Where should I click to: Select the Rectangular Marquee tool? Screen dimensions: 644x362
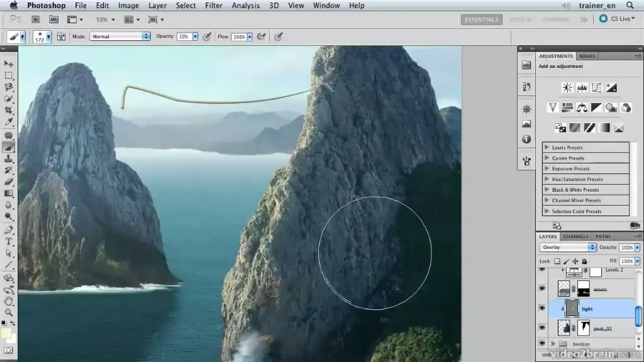pyautogui.click(x=9, y=75)
